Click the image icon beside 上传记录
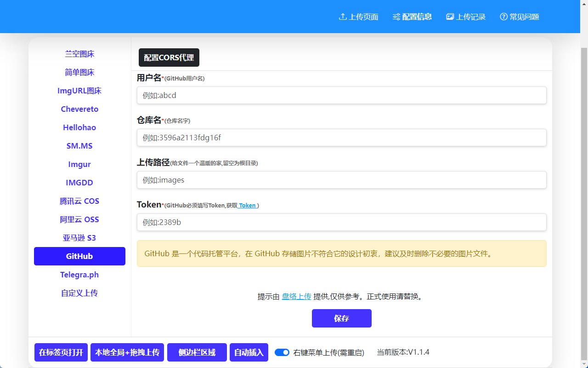Screen dimensions: 588x368 click(x=449, y=17)
